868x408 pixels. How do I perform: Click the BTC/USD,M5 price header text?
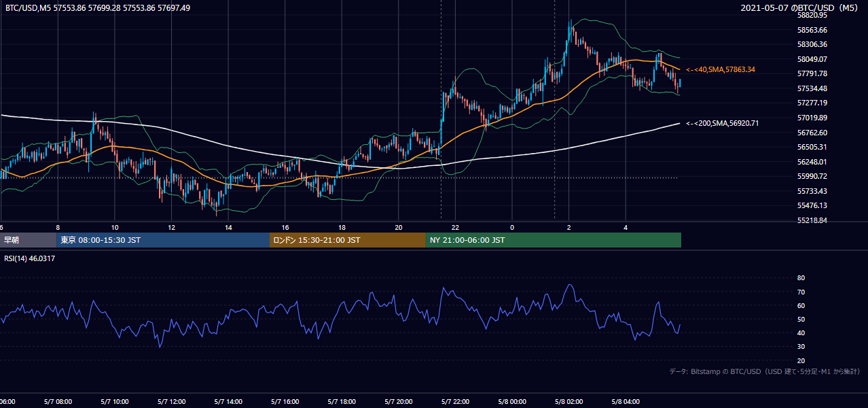pos(98,7)
